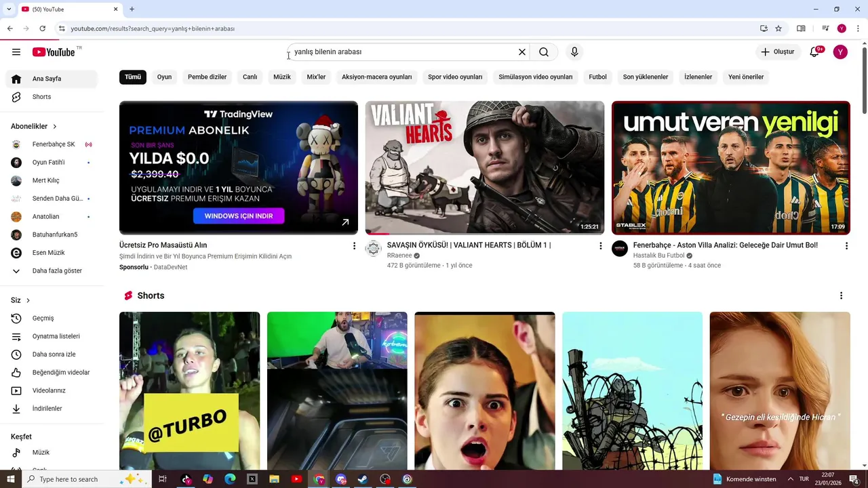This screenshot has width=868, height=488.
Task: Open the Mert Kılıç channel
Action: pos(52,180)
